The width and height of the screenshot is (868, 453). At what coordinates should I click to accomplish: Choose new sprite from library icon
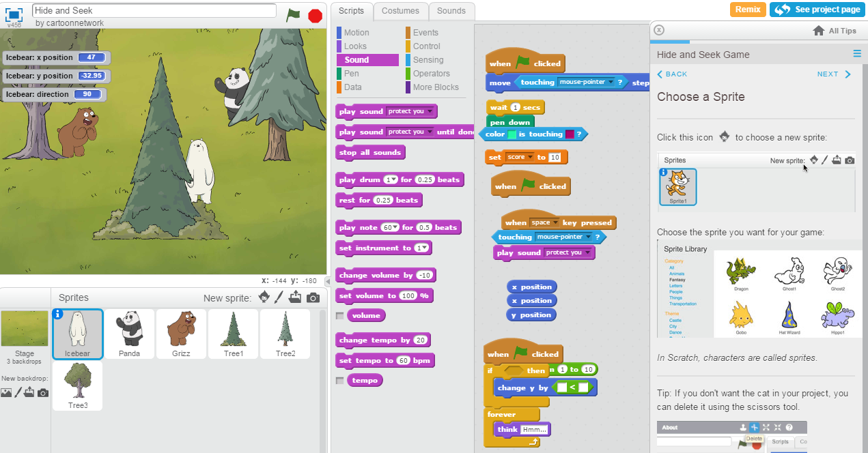click(264, 297)
